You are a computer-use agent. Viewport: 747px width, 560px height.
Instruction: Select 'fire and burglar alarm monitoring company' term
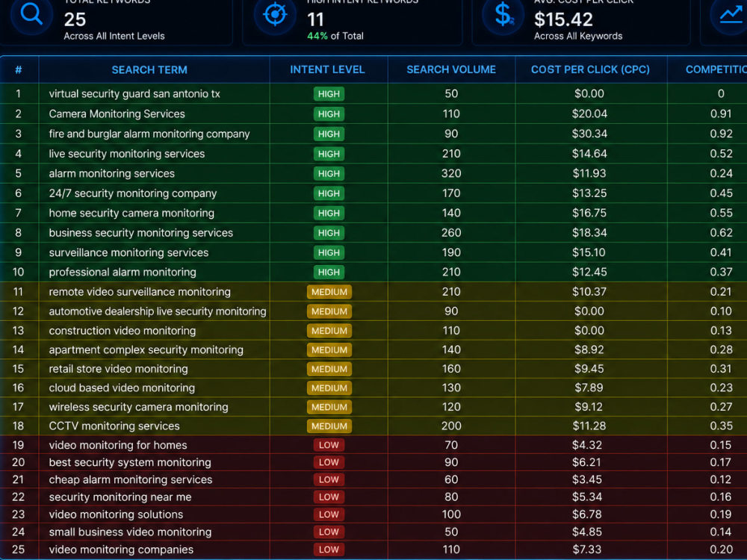(149, 134)
